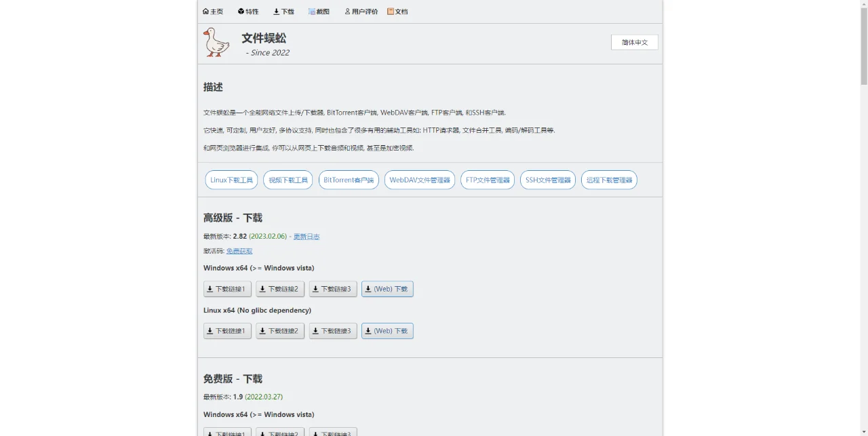
Task: Click the 免费获取 activation code link
Action: [x=239, y=251]
